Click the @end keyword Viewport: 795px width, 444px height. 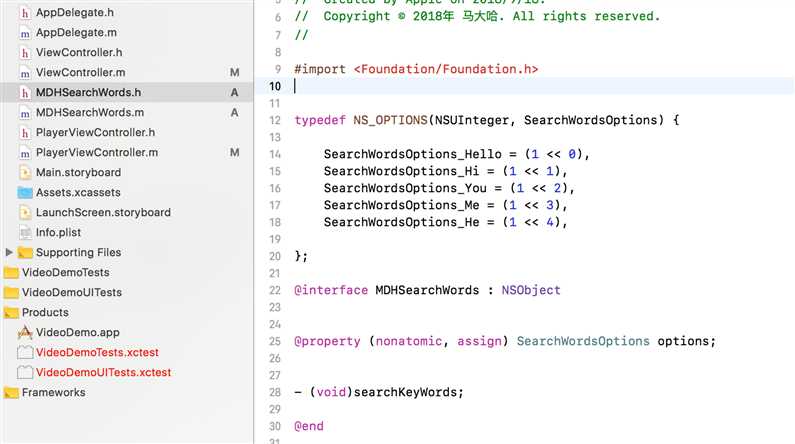pos(309,426)
